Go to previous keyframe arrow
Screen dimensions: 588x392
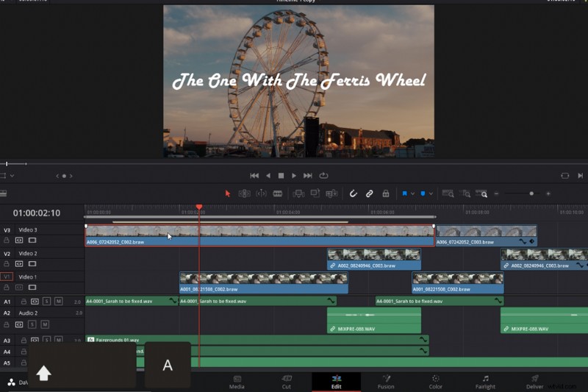coord(57,176)
